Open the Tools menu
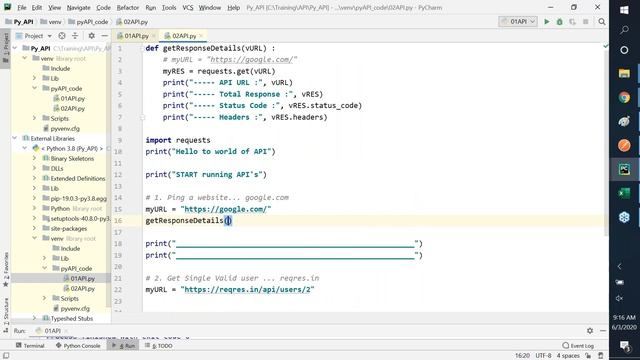This screenshot has width=640, height=360. pyautogui.click(x=169, y=8)
